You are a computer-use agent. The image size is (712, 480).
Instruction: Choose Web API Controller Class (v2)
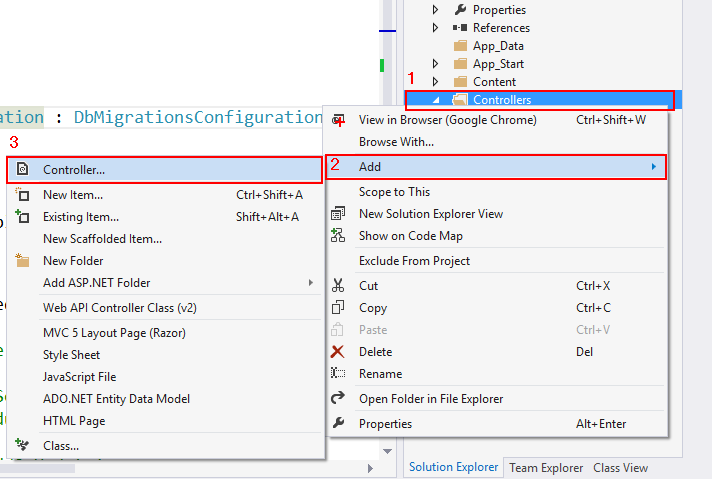[x=120, y=308]
